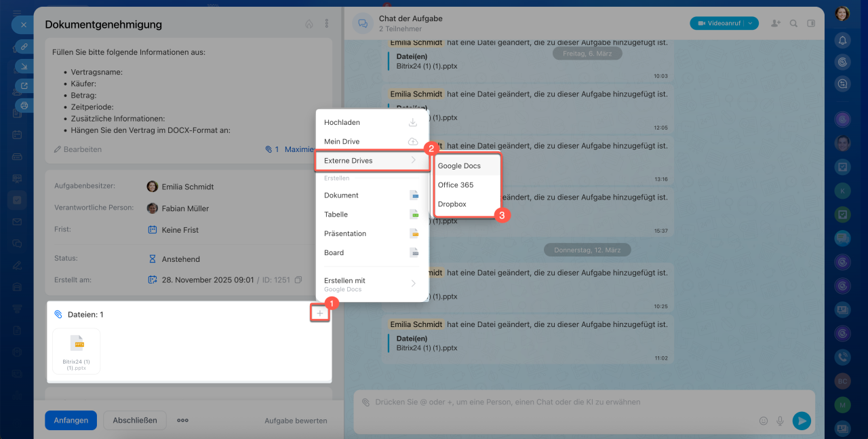The width and height of the screenshot is (868, 439).
Task: Click the add participant icon in chat
Action: tap(774, 24)
